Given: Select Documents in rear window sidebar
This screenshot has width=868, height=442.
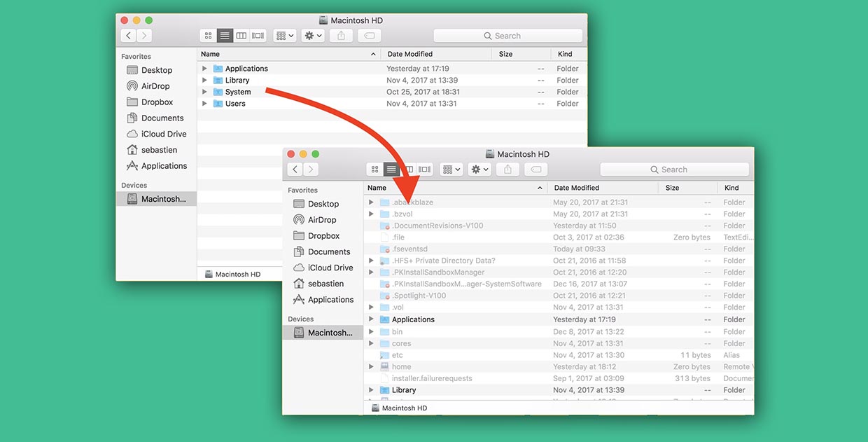Looking at the screenshot, I should pyautogui.click(x=156, y=118).
